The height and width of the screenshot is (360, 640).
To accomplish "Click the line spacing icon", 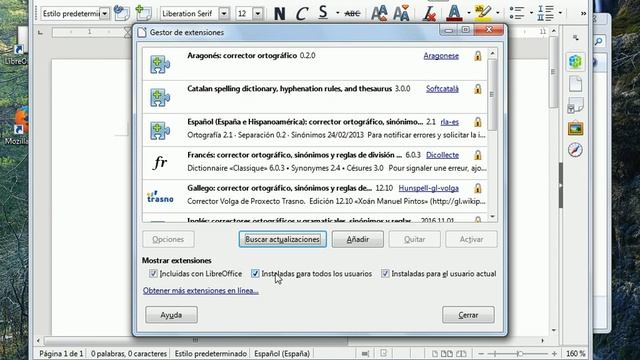I will (x=545, y=13).
